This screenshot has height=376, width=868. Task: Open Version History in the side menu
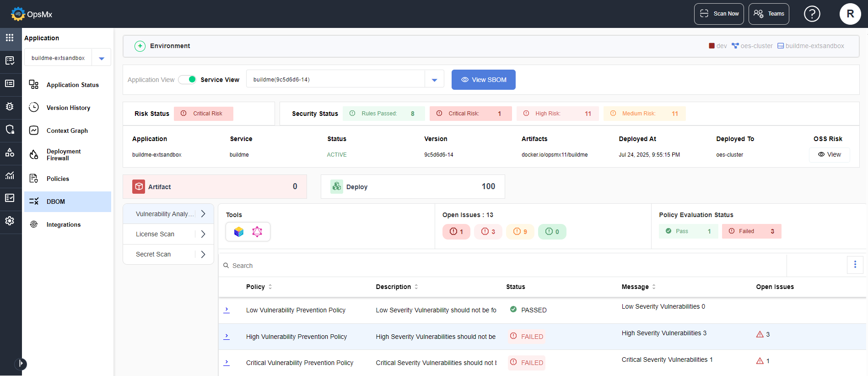(x=68, y=108)
